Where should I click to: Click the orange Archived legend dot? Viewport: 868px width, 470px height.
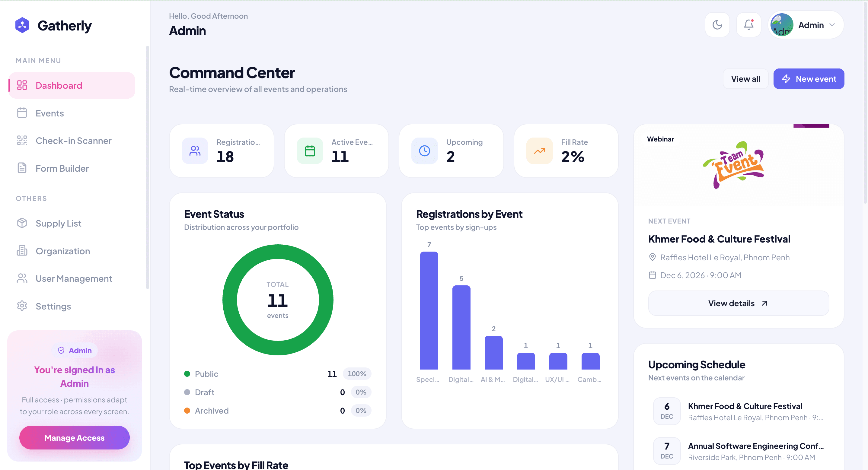coord(187,410)
